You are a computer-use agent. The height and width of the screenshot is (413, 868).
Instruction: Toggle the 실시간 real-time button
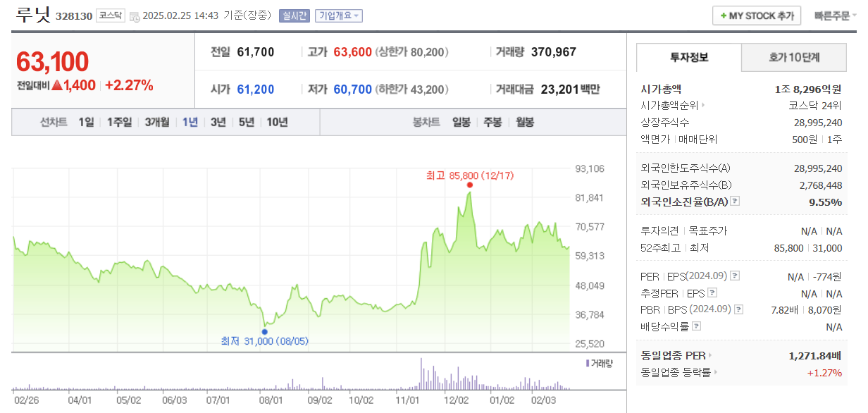(x=294, y=16)
